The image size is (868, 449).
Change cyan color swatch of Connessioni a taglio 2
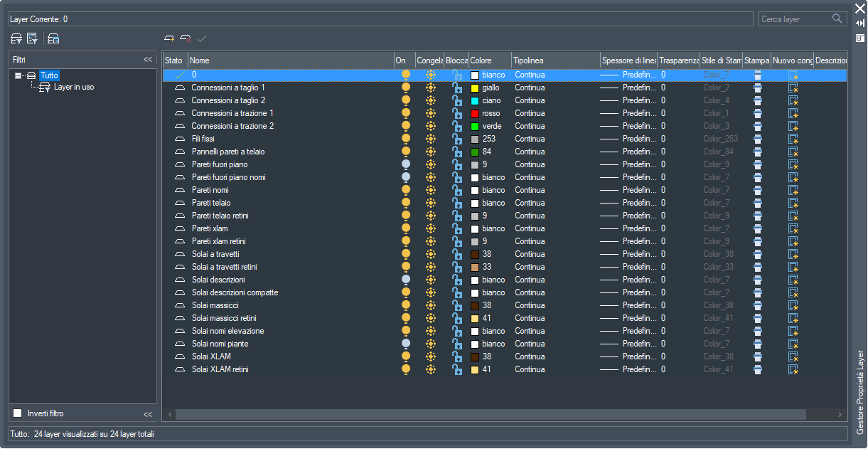click(x=475, y=101)
